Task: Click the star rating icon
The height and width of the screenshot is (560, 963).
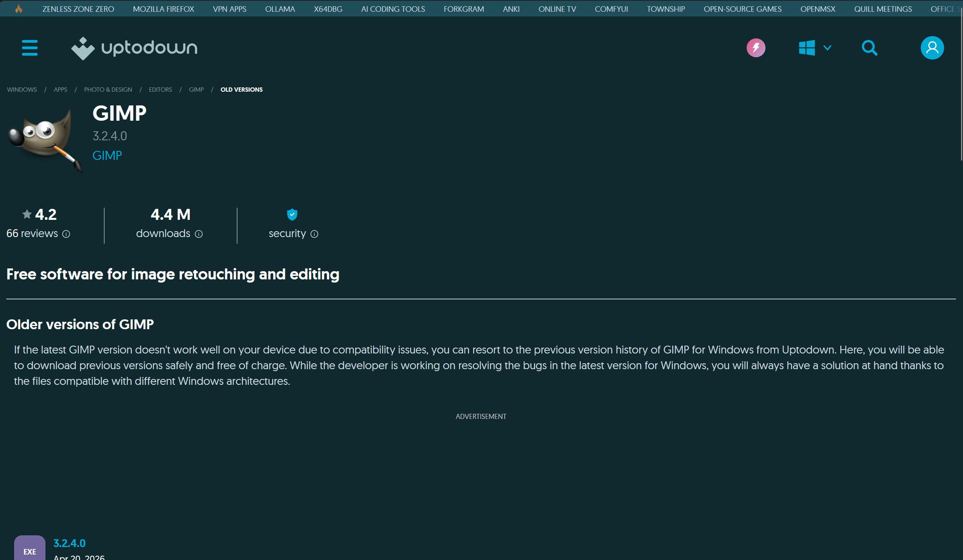Action: pyautogui.click(x=27, y=214)
